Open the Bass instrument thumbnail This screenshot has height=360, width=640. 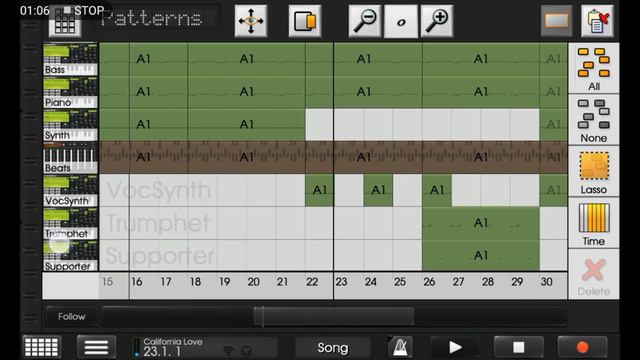[x=71, y=59]
